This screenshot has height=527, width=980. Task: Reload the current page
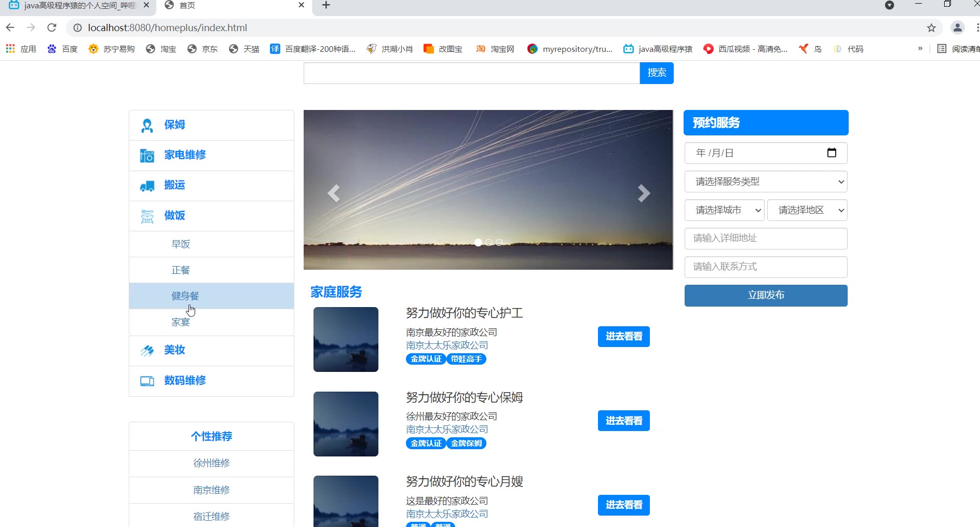(51, 27)
